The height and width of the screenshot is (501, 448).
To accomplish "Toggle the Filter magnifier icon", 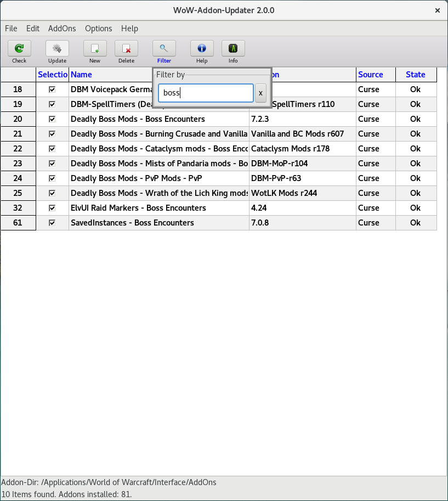I will (164, 49).
